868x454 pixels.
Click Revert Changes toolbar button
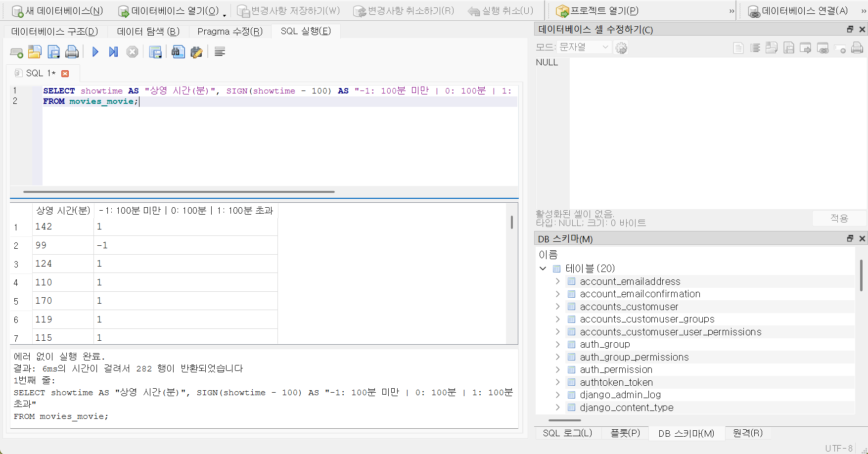[404, 10]
